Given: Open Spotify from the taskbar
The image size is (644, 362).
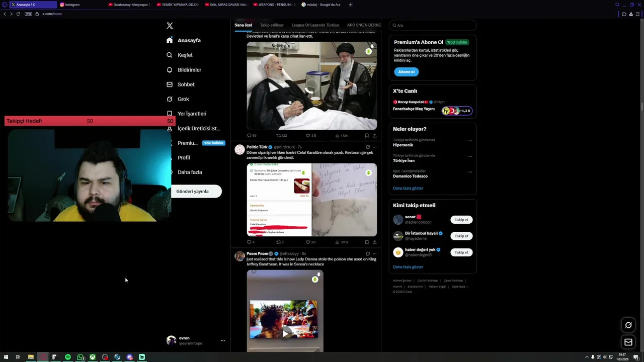Looking at the screenshot, I should click(68, 357).
